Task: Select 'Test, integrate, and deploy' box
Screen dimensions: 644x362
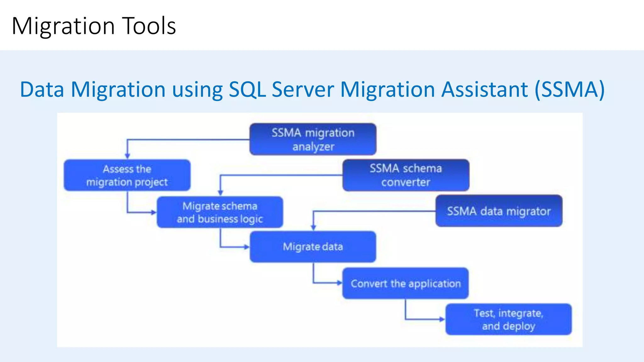Action: pyautogui.click(x=508, y=319)
